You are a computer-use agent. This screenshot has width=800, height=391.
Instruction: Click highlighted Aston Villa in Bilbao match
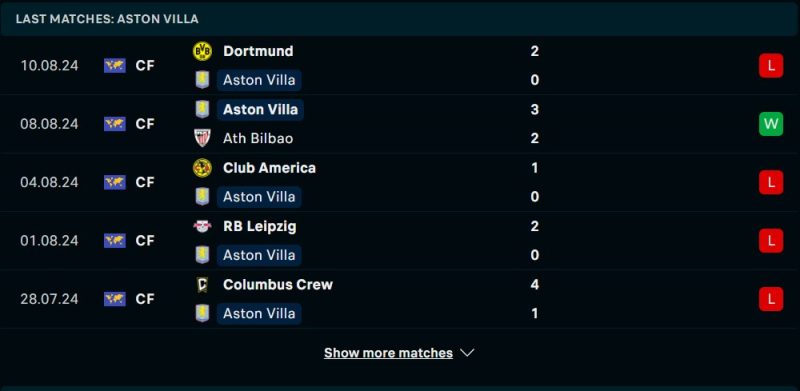click(x=260, y=110)
